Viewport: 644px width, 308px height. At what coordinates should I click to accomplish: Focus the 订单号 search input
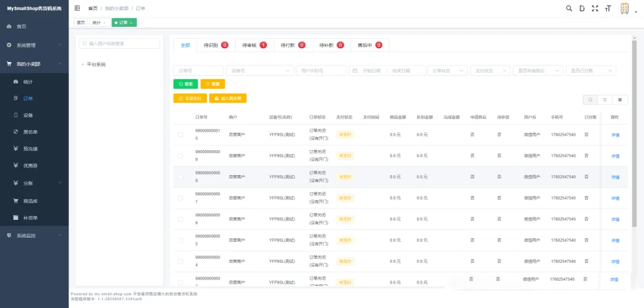pyautogui.click(x=199, y=70)
